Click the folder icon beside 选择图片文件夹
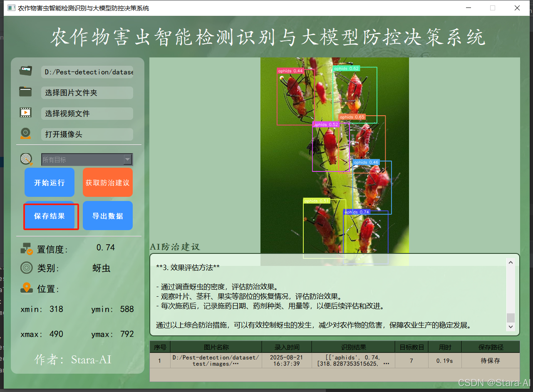The width and height of the screenshot is (533, 392). pos(26,92)
